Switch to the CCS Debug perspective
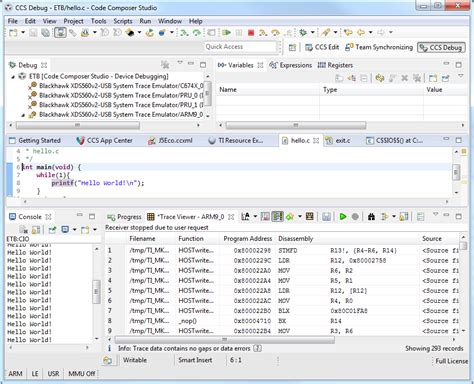The width and height of the screenshot is (474, 384). coord(441,48)
